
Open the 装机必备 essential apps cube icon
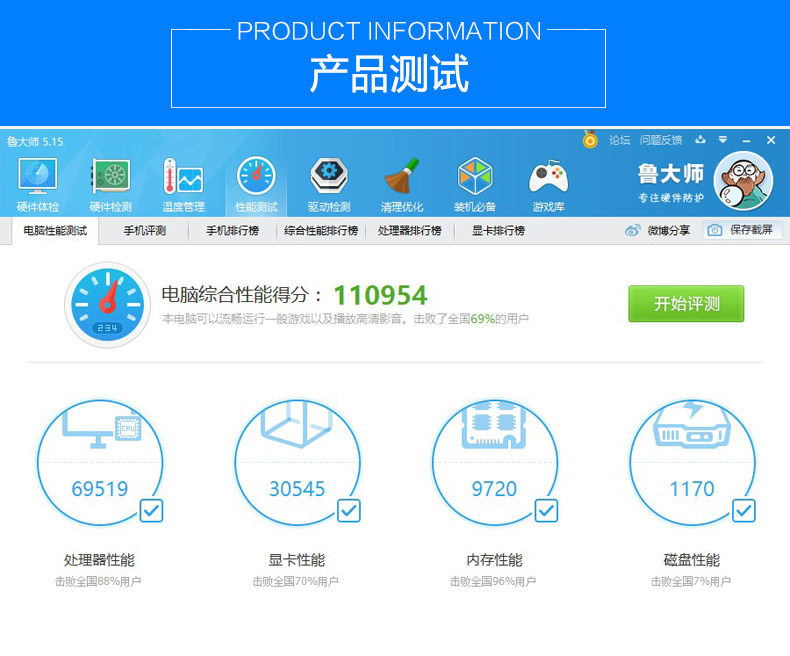[475, 176]
